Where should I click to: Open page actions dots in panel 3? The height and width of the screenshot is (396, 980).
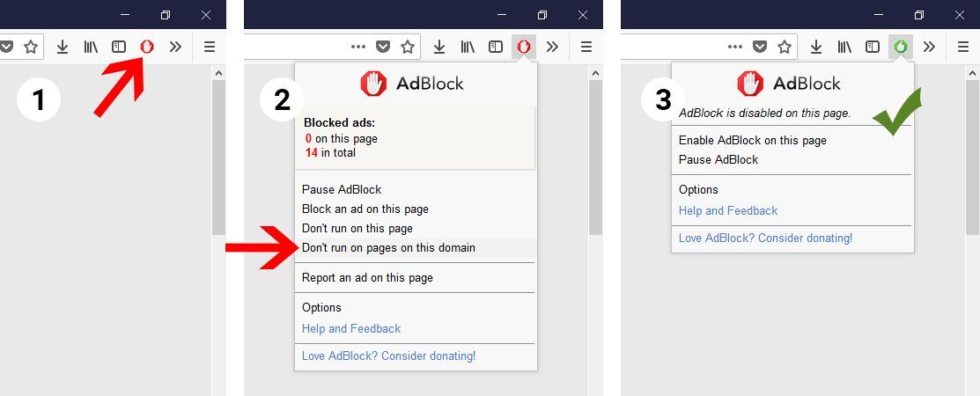click(735, 47)
